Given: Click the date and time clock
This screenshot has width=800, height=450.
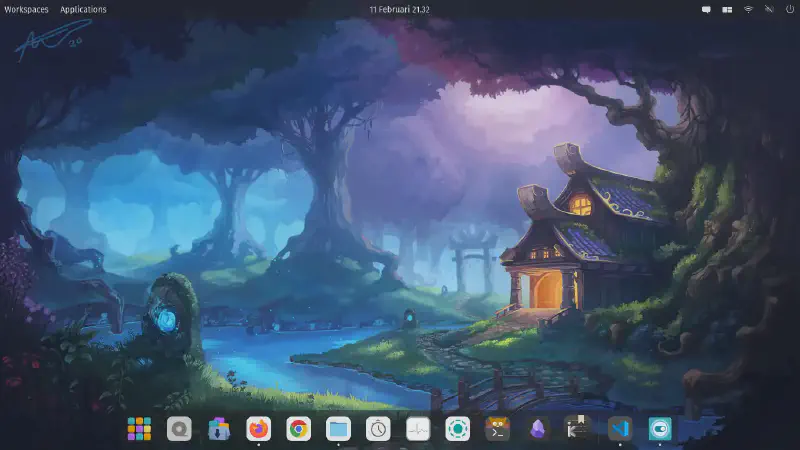Looking at the screenshot, I should (x=400, y=9).
